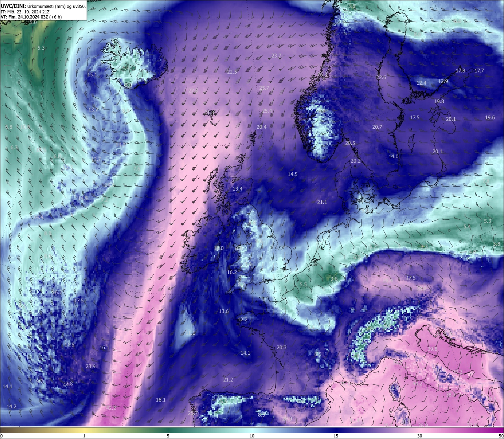Image resolution: width=504 pixels, height=439 pixels.
Task: Click the 50 label on the color scale
Action: point(501,436)
